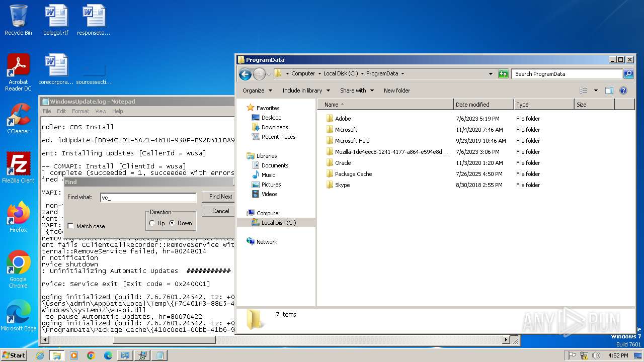
Task: Sort by Date modified column header
Action: click(484, 105)
